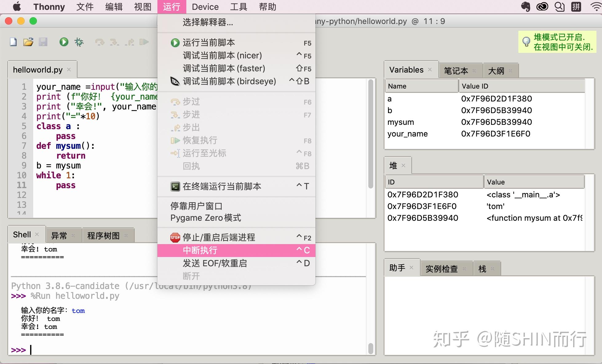Click the 堆模式已开启 notification tip
Screen dimensions: 602x364
click(x=557, y=42)
